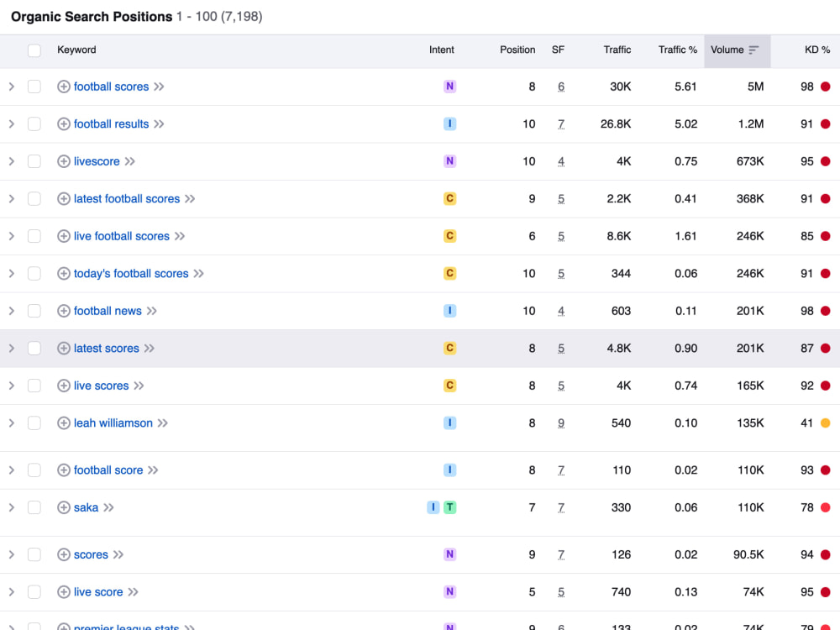
Task: Click the plus icon beside latest scores
Action: pos(63,349)
